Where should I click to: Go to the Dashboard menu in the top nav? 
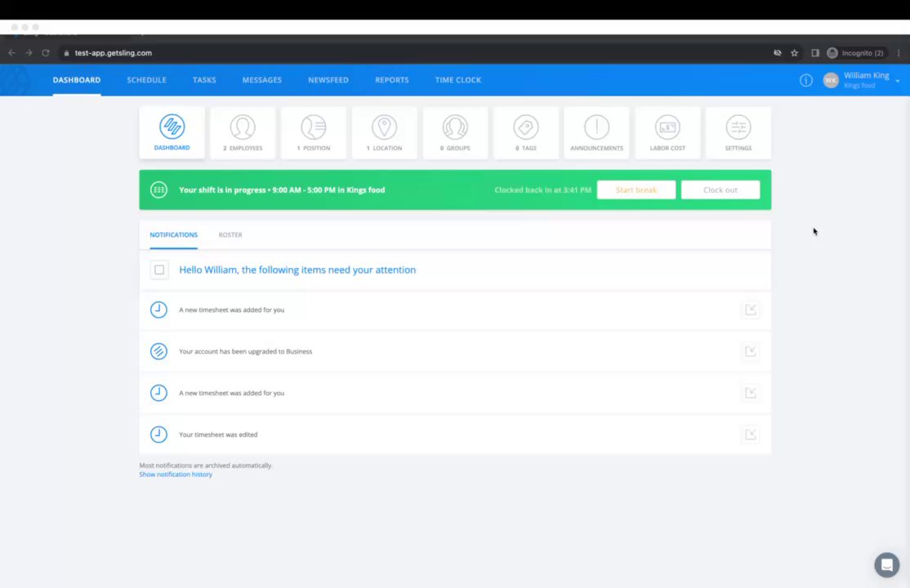point(77,80)
